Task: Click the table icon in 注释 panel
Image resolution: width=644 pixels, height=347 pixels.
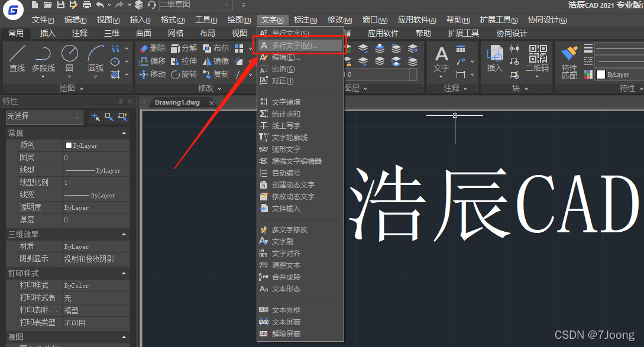Action: 461,49
